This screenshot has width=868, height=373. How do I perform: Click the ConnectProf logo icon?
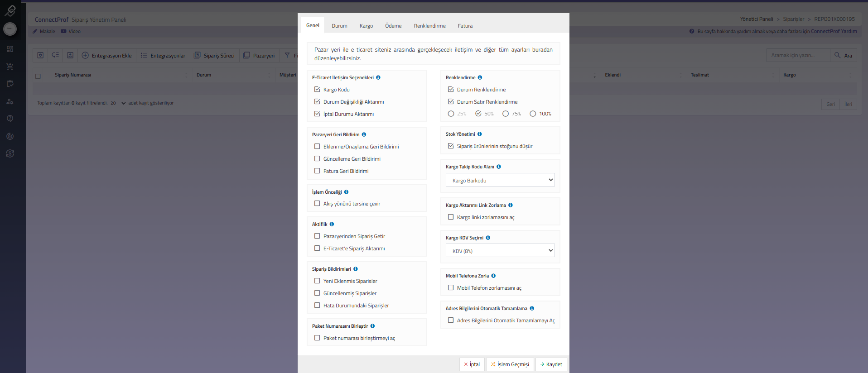point(10,10)
